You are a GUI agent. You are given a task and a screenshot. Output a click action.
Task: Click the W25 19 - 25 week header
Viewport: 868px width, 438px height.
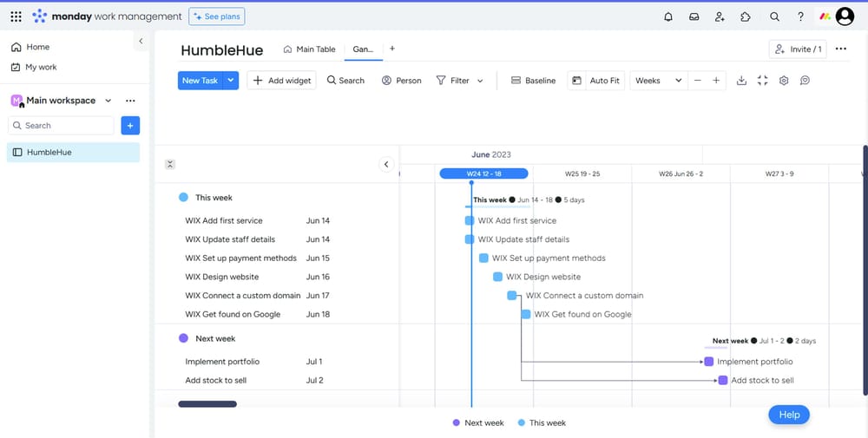(x=582, y=173)
